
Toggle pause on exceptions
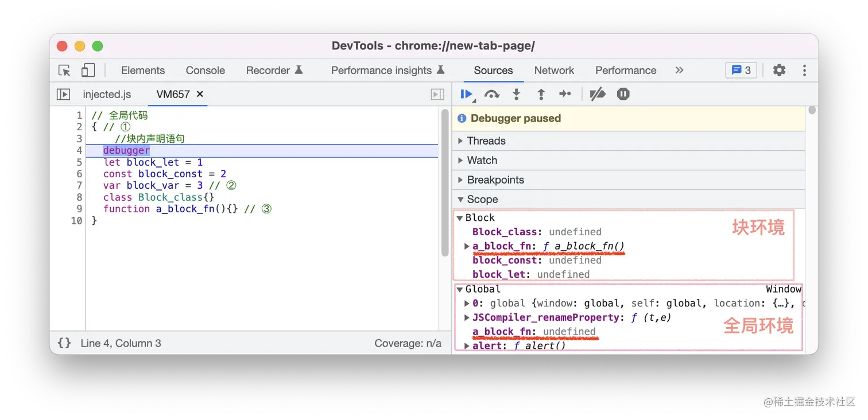coord(623,94)
